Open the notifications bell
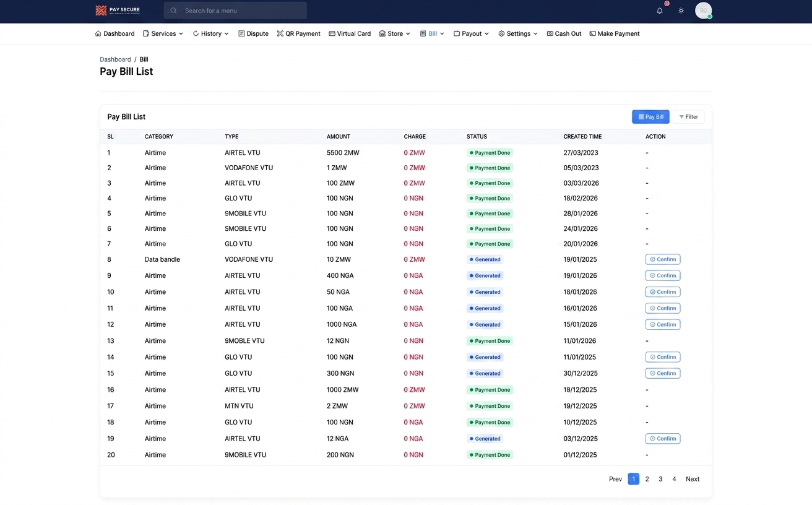 [x=660, y=11]
